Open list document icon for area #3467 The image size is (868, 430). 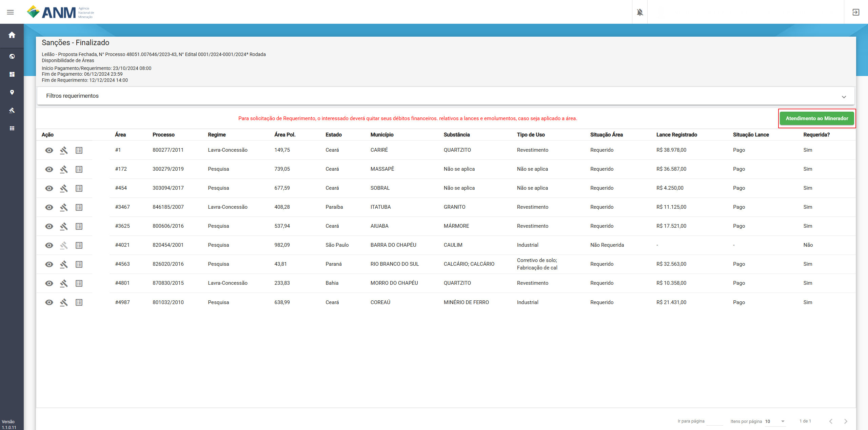(x=79, y=207)
